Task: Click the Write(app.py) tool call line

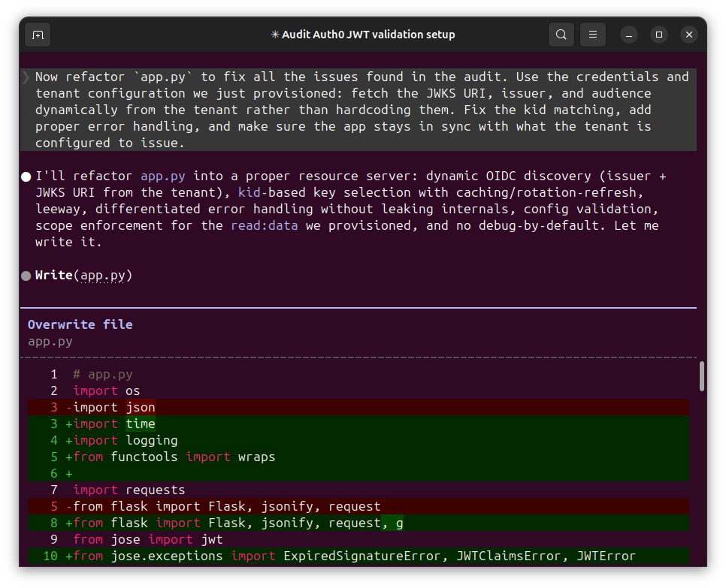Action: click(x=84, y=276)
